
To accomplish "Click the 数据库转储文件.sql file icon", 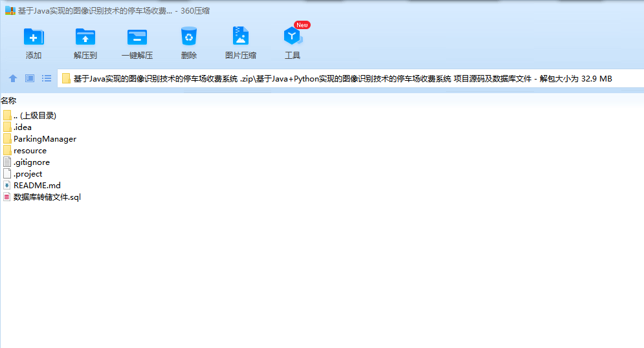I will pyautogui.click(x=7, y=197).
